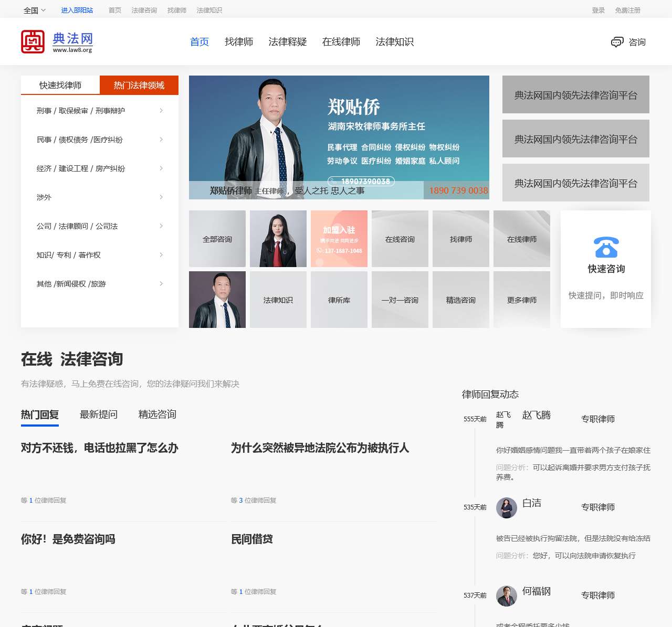Click 法律咨询 in top bar

coord(144,10)
